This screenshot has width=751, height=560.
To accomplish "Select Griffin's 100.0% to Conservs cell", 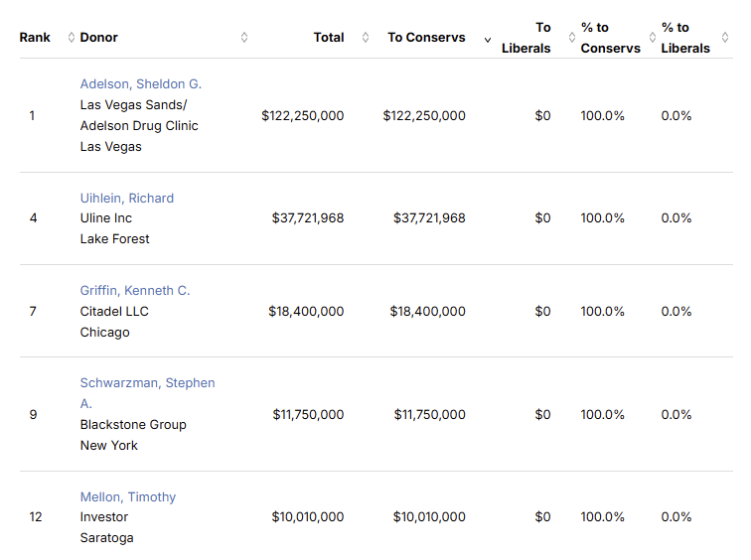I will (603, 312).
